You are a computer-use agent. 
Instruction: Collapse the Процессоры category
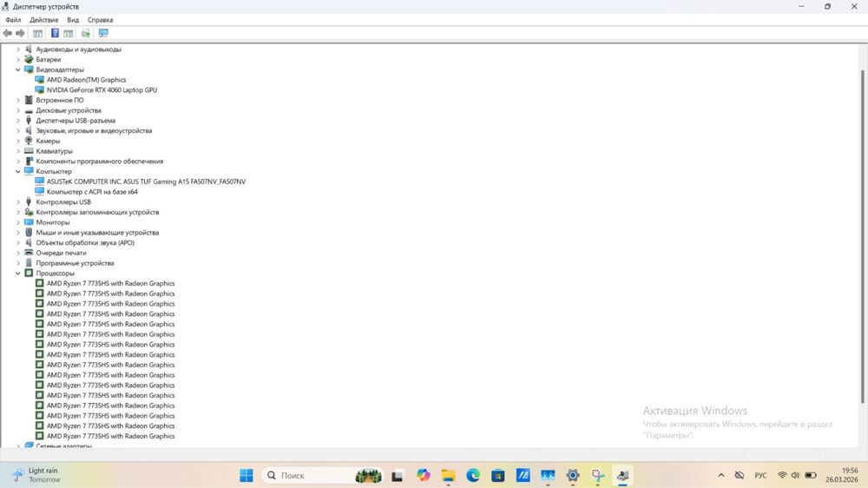(x=17, y=273)
